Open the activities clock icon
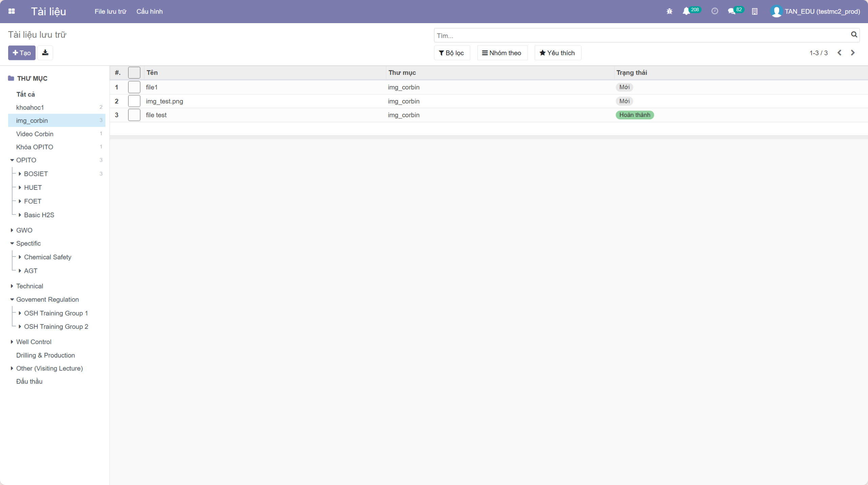Screen dimensions: 868x485 714,11
